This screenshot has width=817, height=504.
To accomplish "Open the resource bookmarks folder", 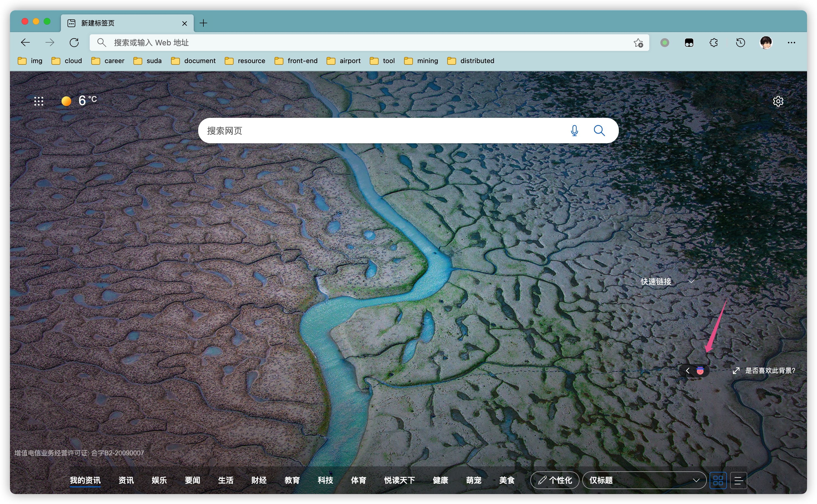I will 245,61.
